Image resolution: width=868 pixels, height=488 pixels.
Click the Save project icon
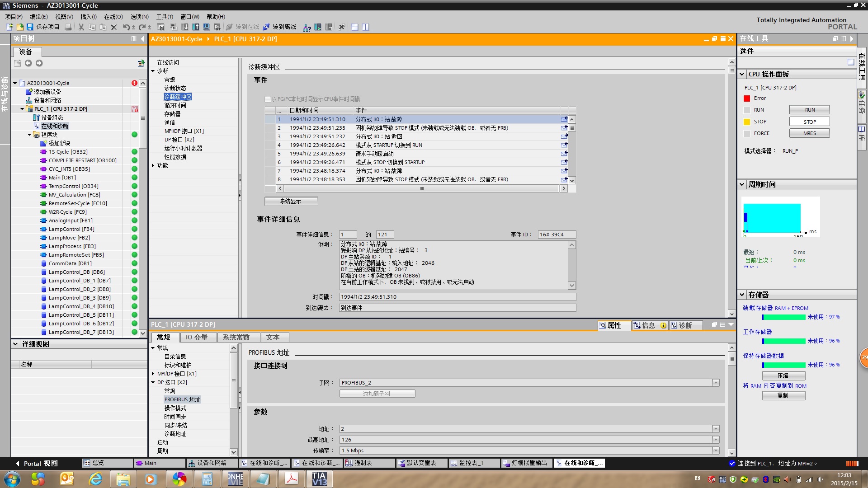[x=30, y=27]
